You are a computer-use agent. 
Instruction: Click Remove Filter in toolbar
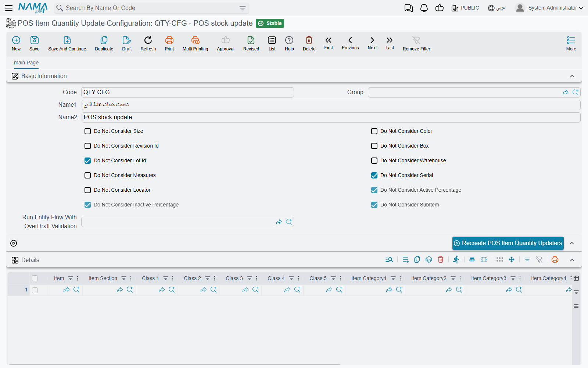(x=416, y=43)
